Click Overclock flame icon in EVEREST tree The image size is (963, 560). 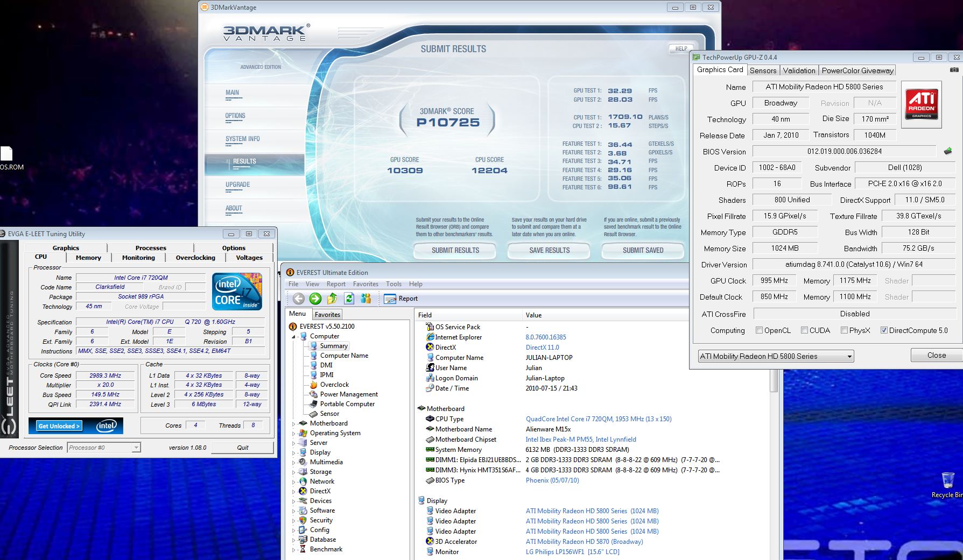tap(313, 385)
